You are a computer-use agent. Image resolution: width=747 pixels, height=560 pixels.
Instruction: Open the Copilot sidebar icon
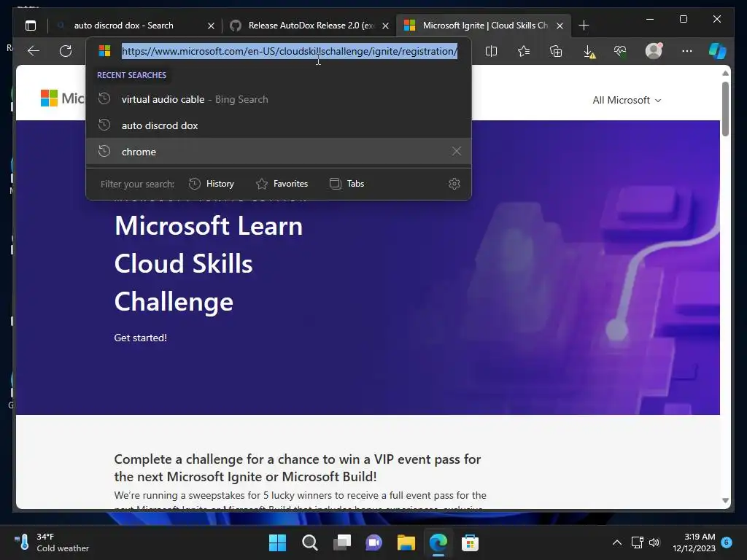[718, 51]
